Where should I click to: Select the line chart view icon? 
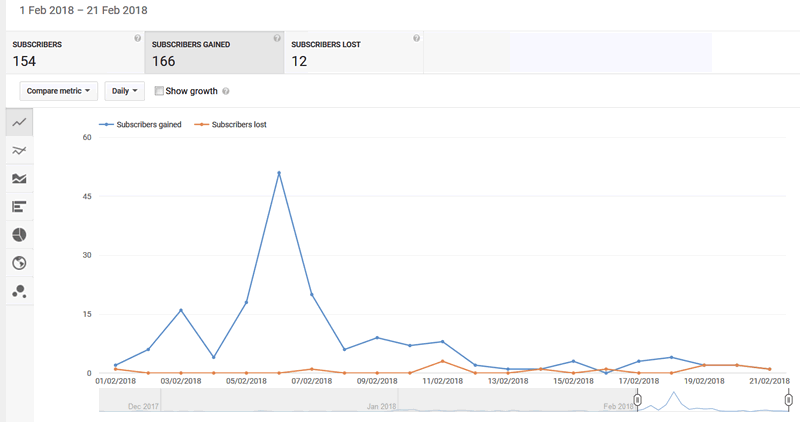pos(19,122)
